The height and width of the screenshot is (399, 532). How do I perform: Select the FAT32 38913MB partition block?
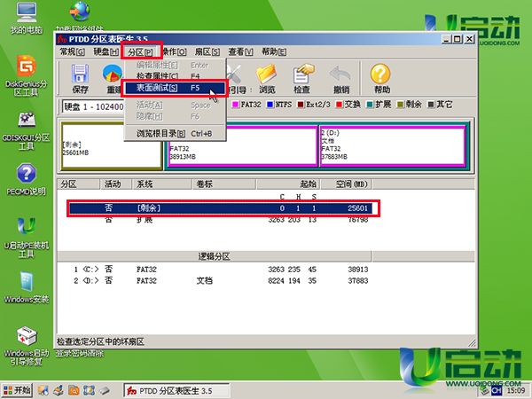[243, 146]
